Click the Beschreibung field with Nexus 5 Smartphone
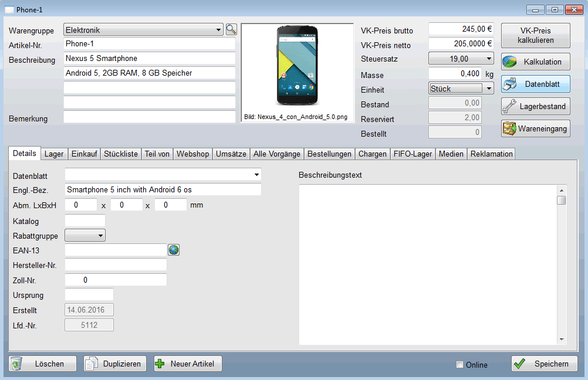 (150, 59)
